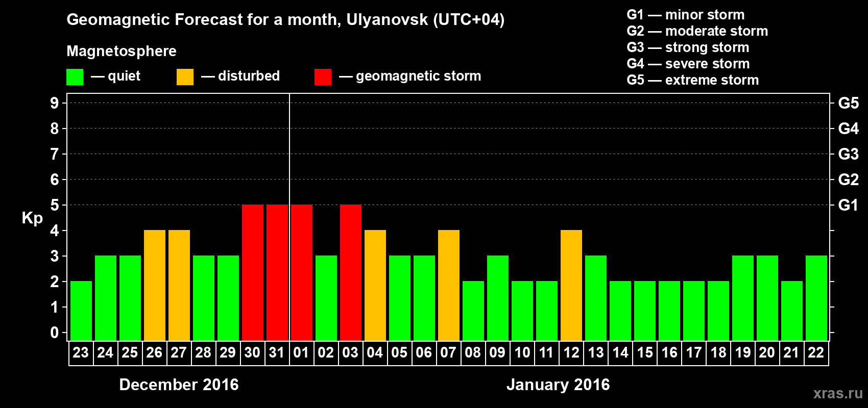Click the Kp axis value 9
868x408 pixels.
coord(55,103)
